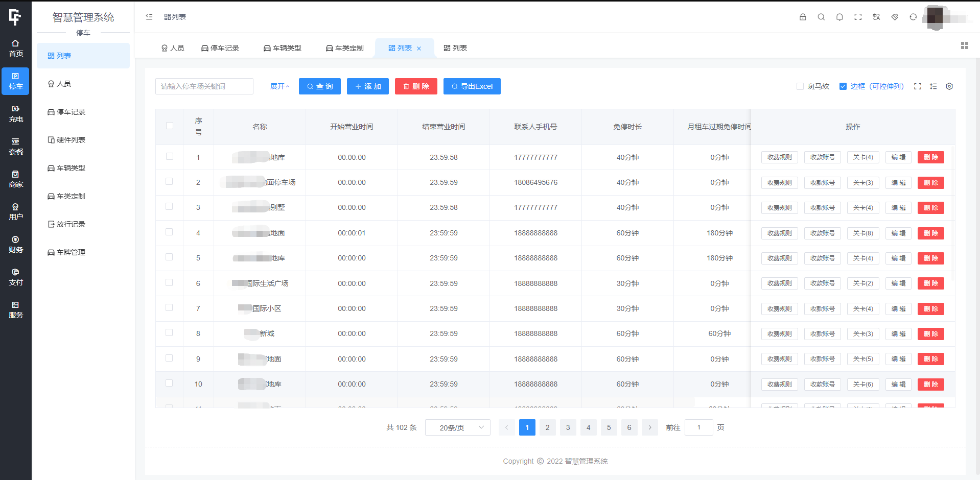This screenshot has width=980, height=480.
Task: Click the notification bell icon
Action: 839,17
